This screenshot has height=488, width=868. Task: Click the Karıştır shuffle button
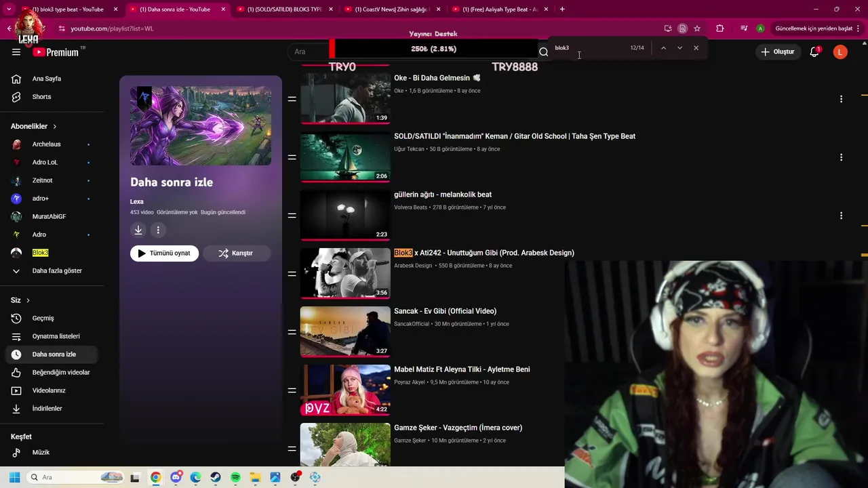(x=236, y=253)
